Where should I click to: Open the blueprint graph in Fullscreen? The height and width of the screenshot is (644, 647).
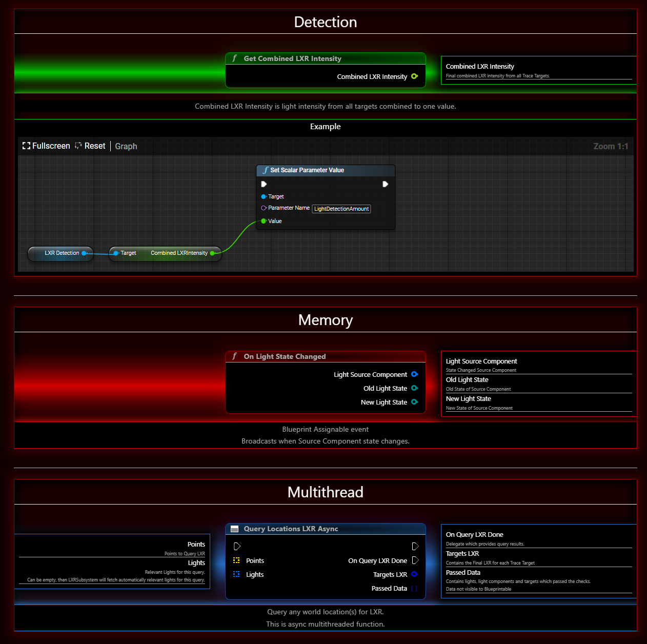click(x=46, y=146)
